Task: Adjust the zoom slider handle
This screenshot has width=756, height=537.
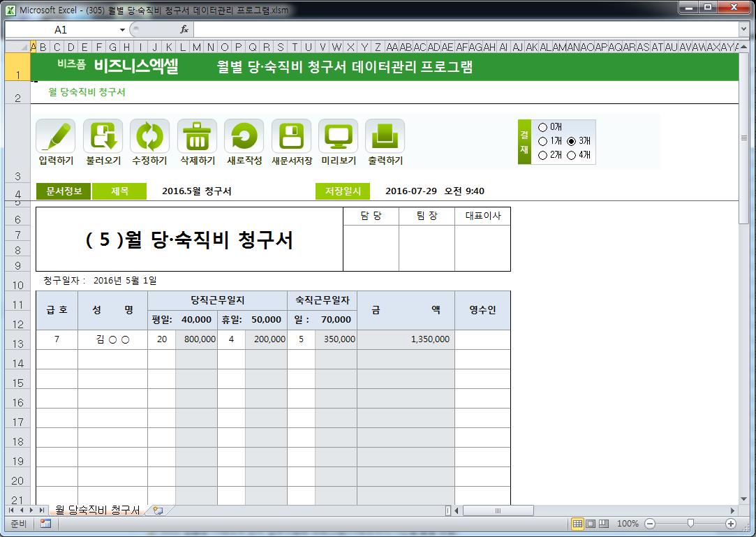Action: click(x=690, y=524)
